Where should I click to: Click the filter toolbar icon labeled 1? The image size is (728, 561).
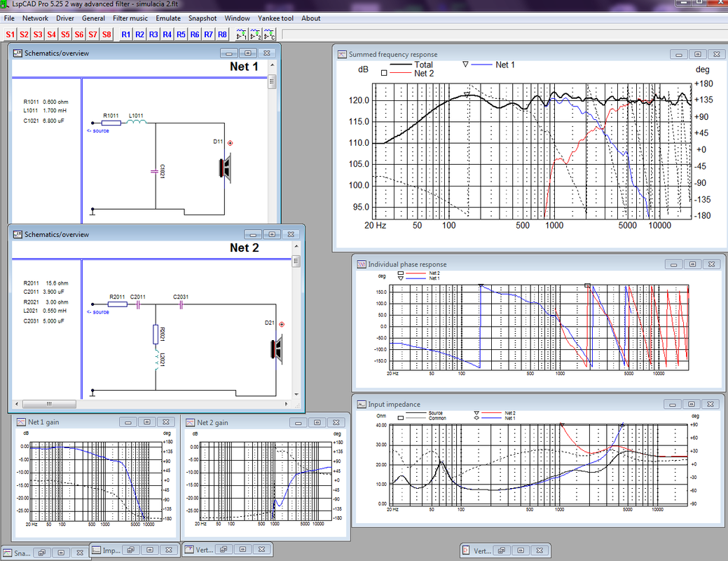click(x=242, y=34)
